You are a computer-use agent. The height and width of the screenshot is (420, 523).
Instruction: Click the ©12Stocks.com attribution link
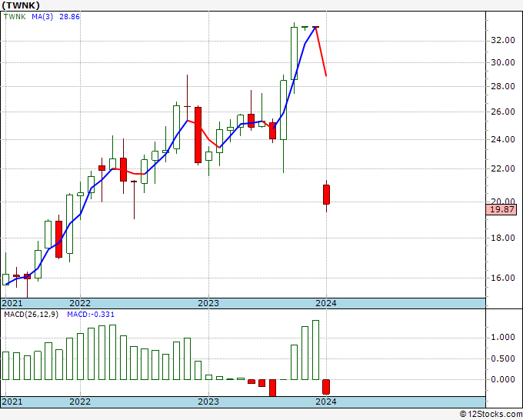(x=491, y=414)
